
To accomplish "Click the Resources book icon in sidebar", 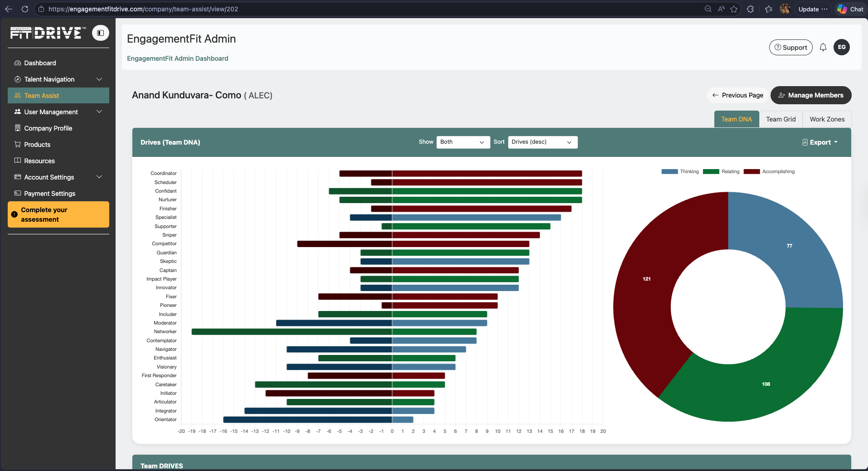I will click(x=18, y=161).
